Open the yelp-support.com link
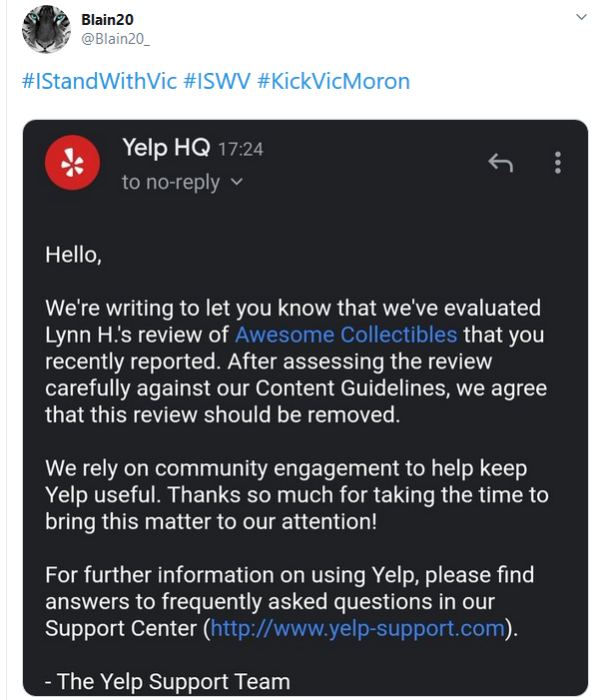This screenshot has width=599, height=700. (x=357, y=628)
